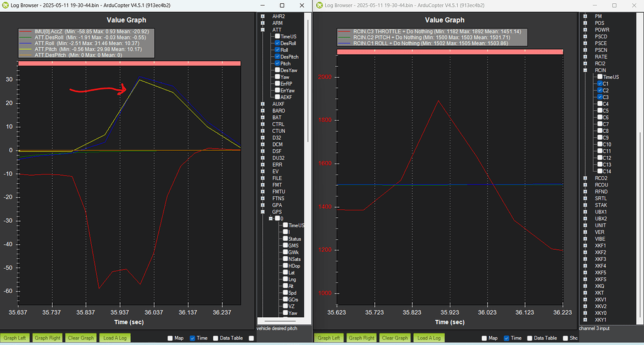Click the Log Browser icon in left window title bar

(6, 5)
